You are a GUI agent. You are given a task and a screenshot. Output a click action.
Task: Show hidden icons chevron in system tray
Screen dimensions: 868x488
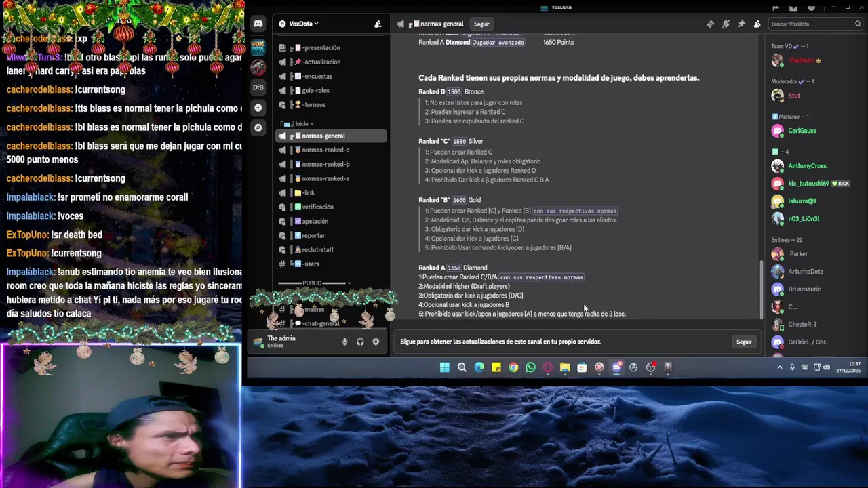(x=780, y=367)
